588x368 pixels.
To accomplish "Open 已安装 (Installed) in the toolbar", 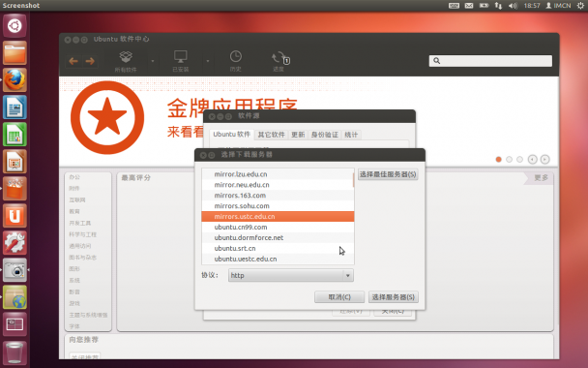I will (x=181, y=61).
